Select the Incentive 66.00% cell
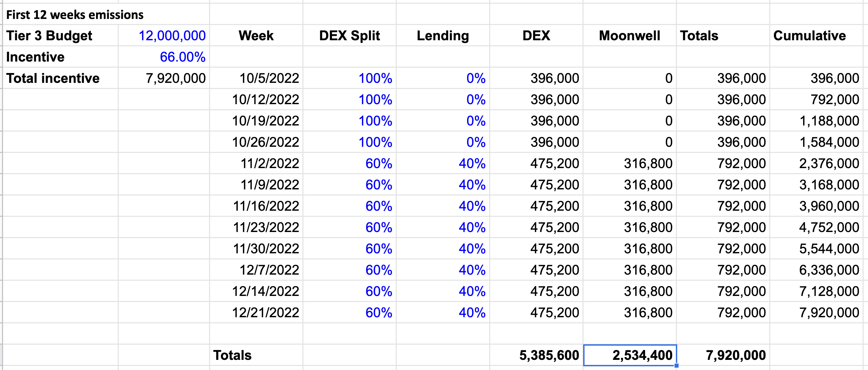The height and width of the screenshot is (370, 868). pos(182,57)
